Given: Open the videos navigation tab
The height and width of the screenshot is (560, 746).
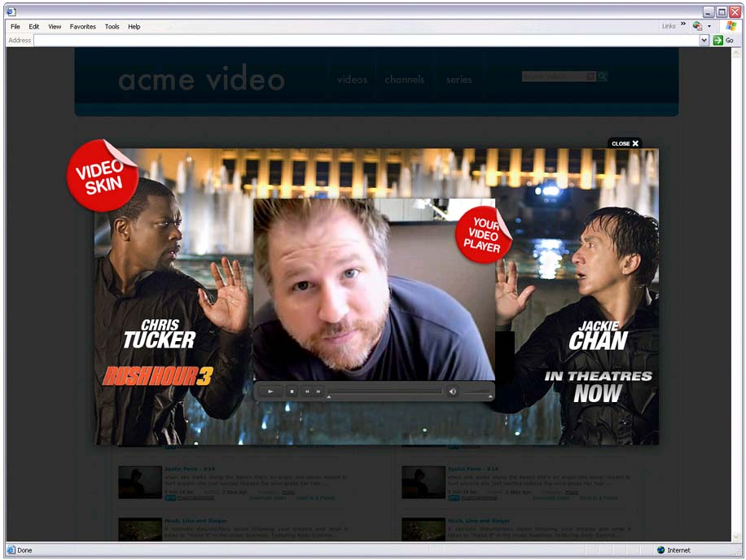Looking at the screenshot, I should tap(352, 80).
